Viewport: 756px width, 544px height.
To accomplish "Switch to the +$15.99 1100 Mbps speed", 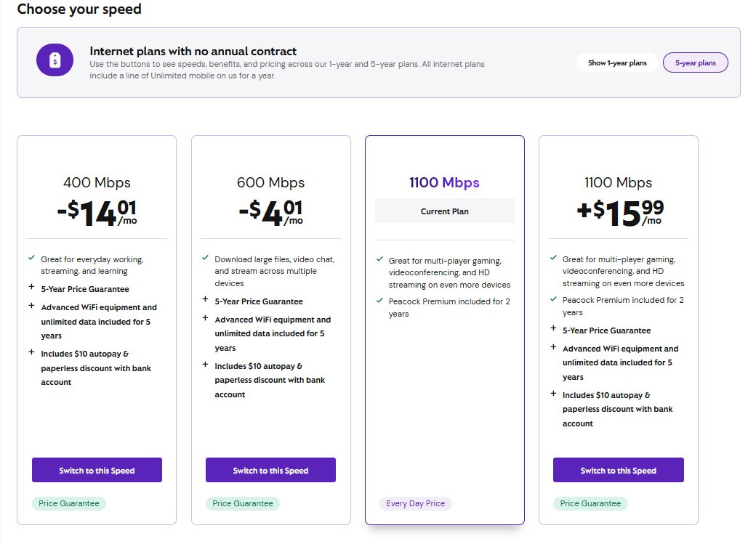I will tap(618, 470).
